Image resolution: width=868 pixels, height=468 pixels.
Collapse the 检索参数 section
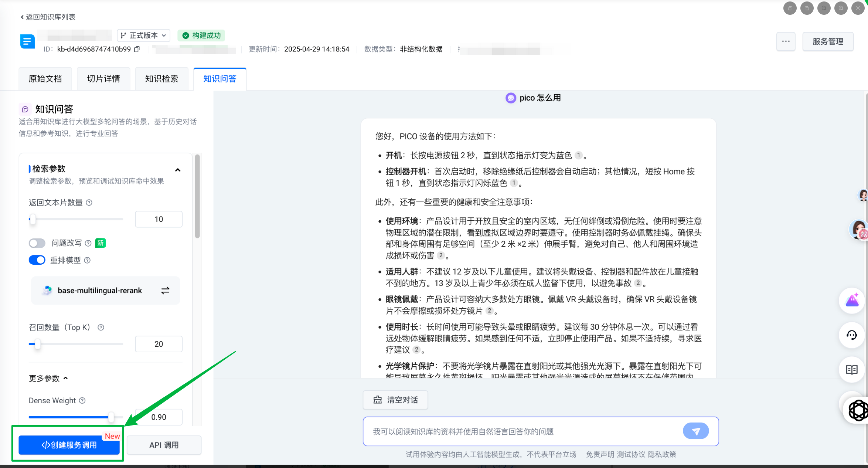pos(178,170)
